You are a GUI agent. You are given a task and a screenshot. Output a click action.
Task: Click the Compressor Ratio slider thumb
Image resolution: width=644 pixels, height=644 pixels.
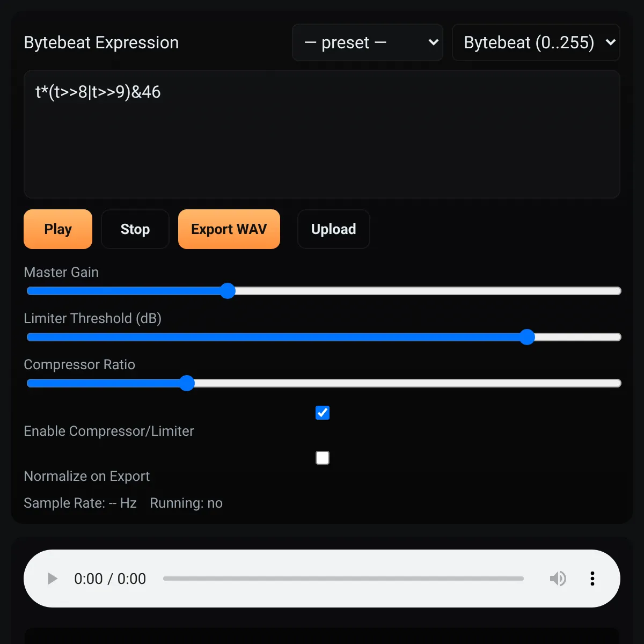click(x=187, y=383)
